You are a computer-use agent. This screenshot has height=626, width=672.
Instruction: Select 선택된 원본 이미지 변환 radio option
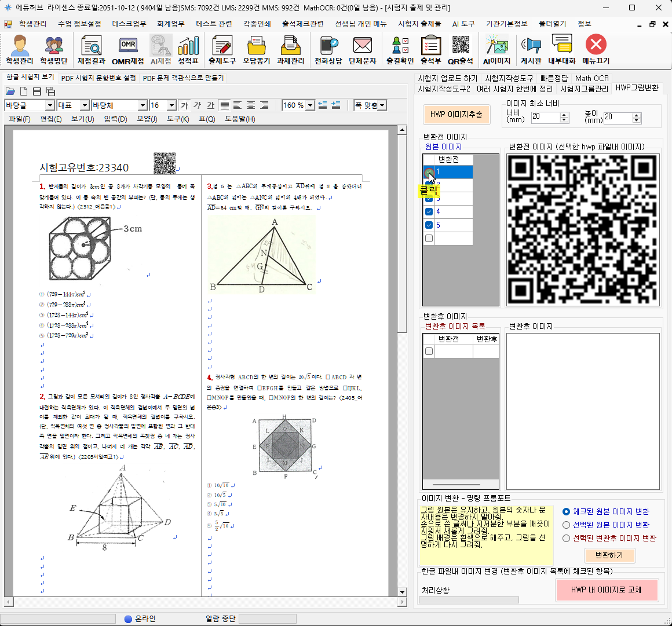tap(567, 525)
